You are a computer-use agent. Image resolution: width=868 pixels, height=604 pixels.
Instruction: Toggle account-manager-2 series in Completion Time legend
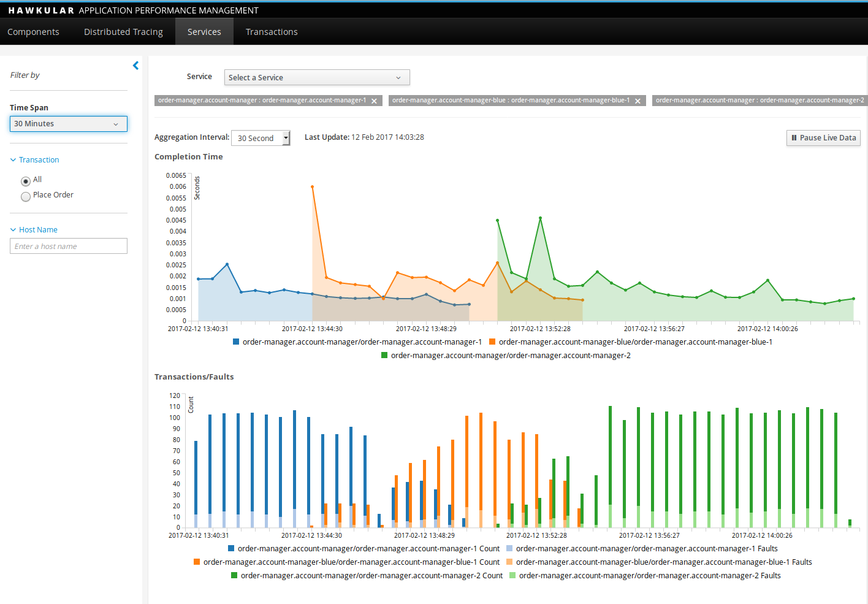tap(506, 356)
